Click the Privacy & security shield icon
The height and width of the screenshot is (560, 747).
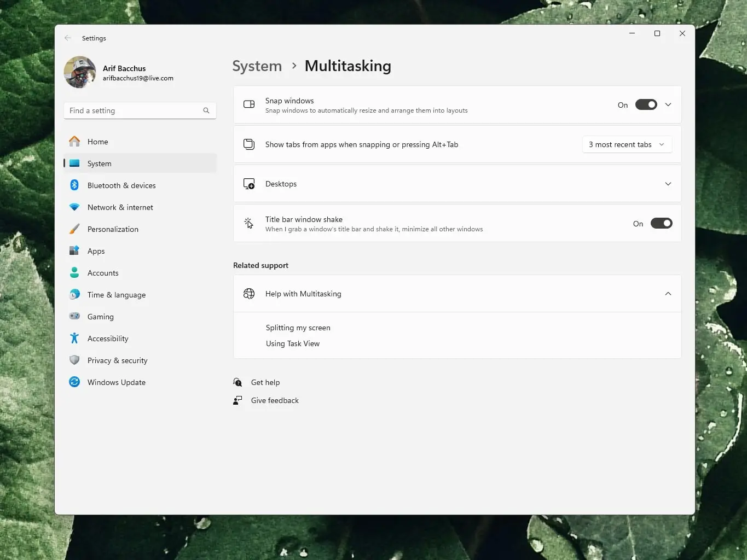[x=74, y=360]
